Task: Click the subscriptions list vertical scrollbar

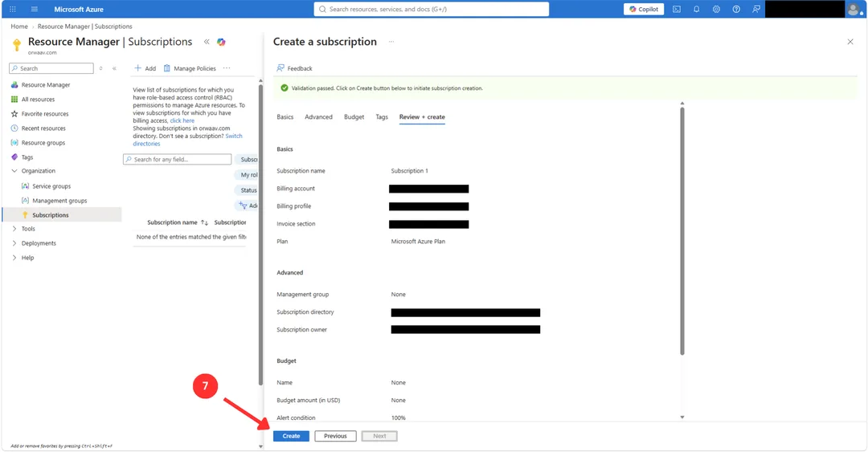Action: pyautogui.click(x=260, y=234)
